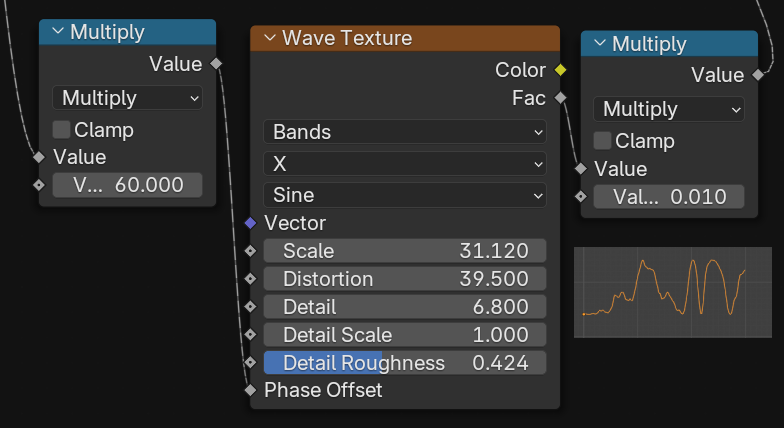Click the Phase Offset input socket
The image size is (784, 428).
(x=250, y=390)
